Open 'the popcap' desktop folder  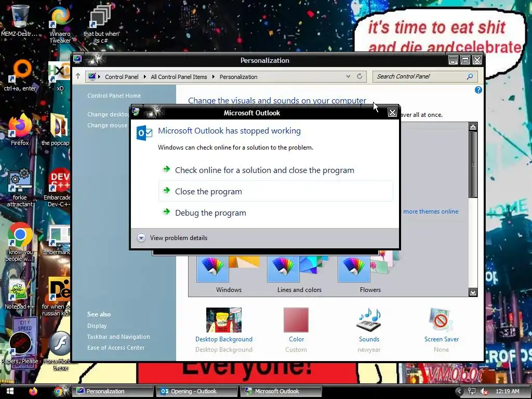pyautogui.click(x=56, y=129)
